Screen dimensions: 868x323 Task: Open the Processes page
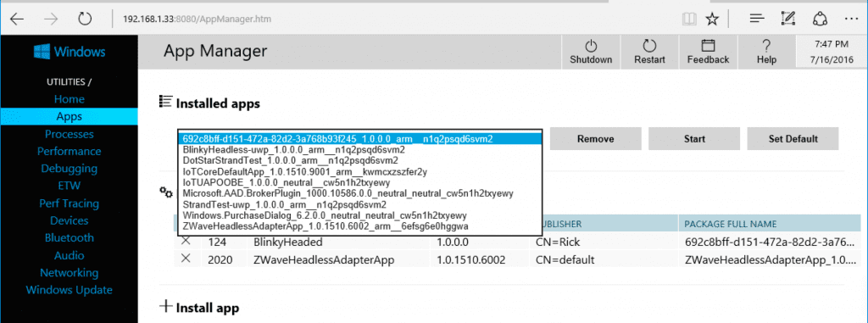[x=70, y=134]
